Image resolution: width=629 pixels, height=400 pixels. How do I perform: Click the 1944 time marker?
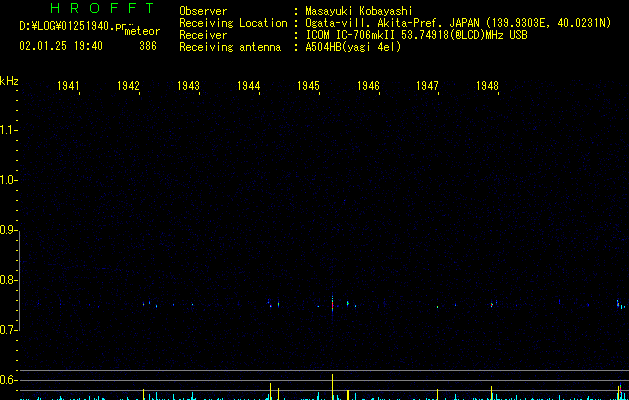(x=248, y=86)
